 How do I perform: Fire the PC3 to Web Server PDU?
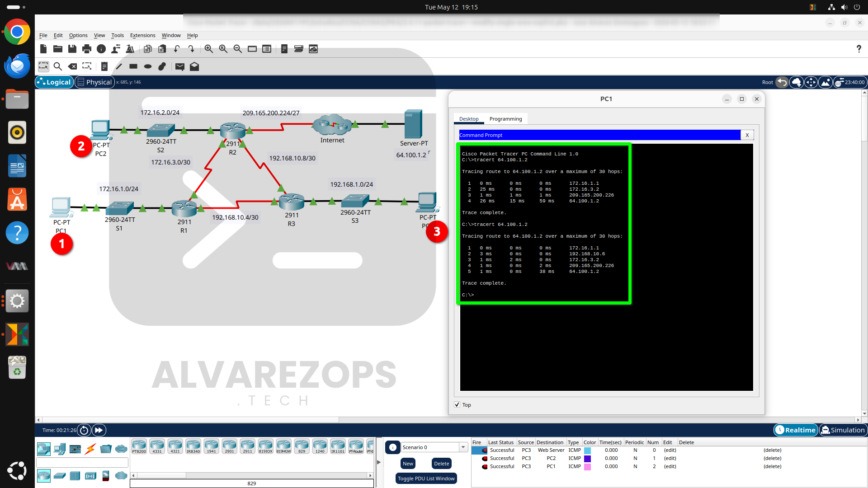(x=485, y=450)
